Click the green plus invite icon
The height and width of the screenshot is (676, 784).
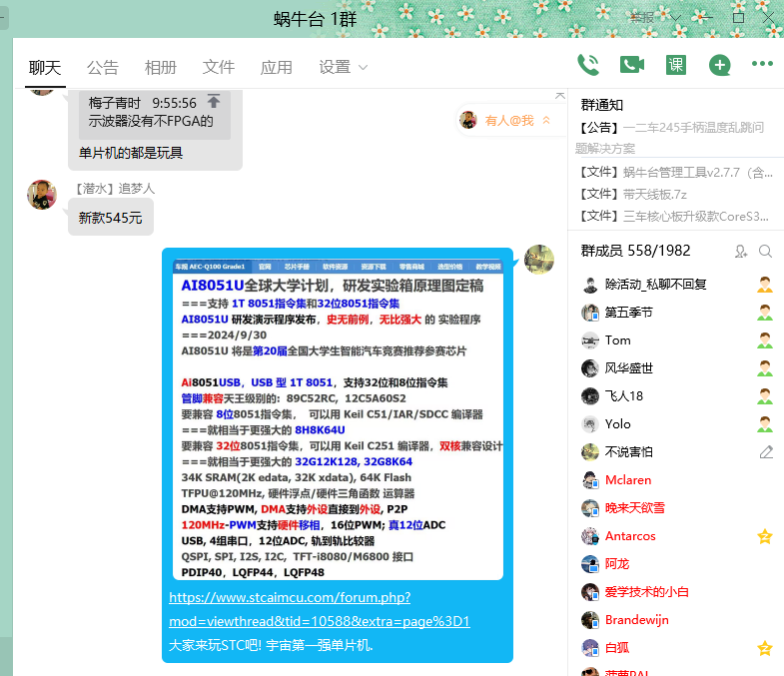point(719,65)
